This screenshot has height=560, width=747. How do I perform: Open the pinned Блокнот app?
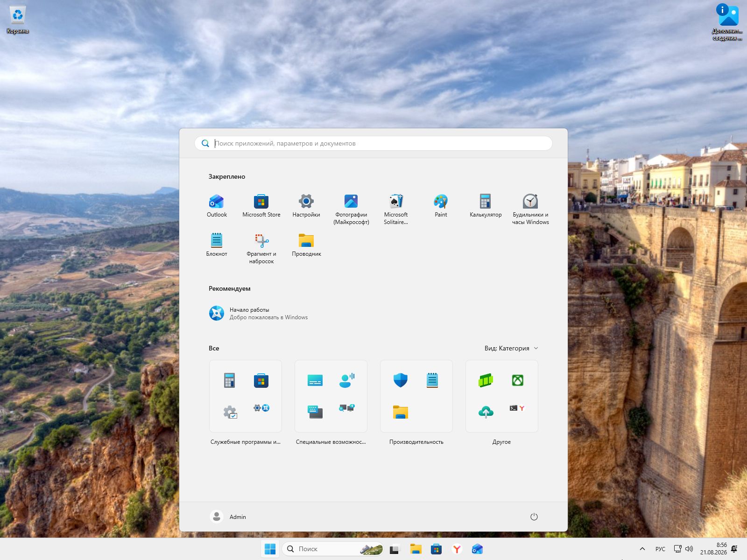[217, 245]
